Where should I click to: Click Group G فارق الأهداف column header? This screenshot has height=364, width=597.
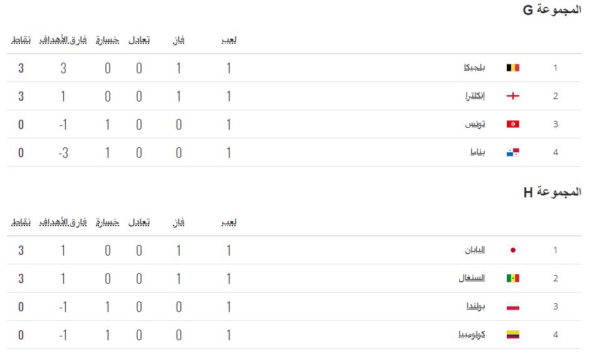[x=63, y=40]
